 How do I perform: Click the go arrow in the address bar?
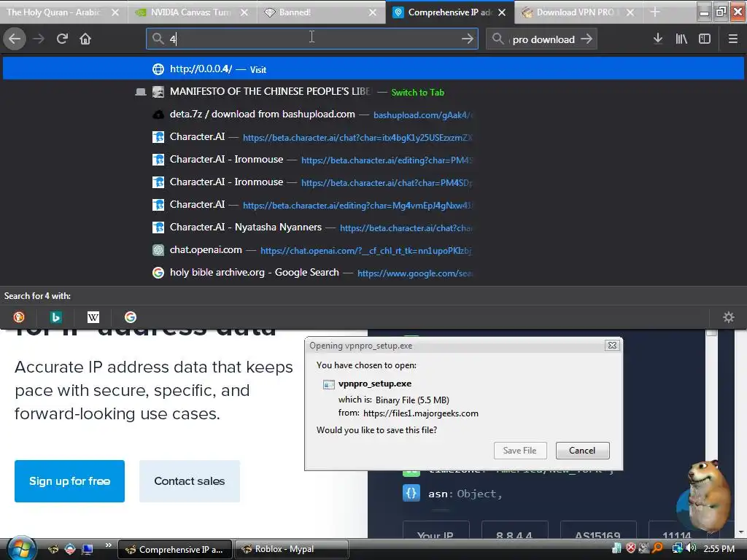tap(468, 39)
